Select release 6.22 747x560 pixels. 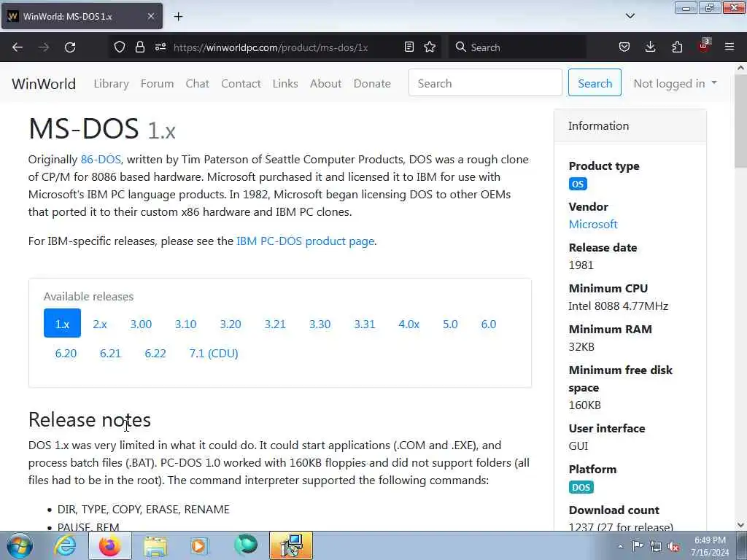pyautogui.click(x=155, y=353)
